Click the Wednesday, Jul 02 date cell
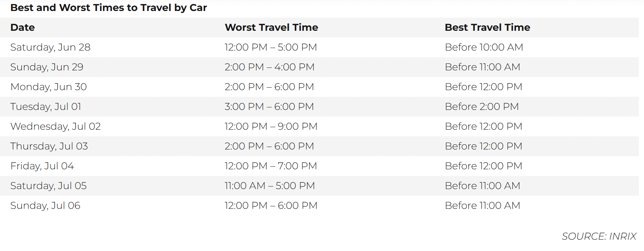 56,126
